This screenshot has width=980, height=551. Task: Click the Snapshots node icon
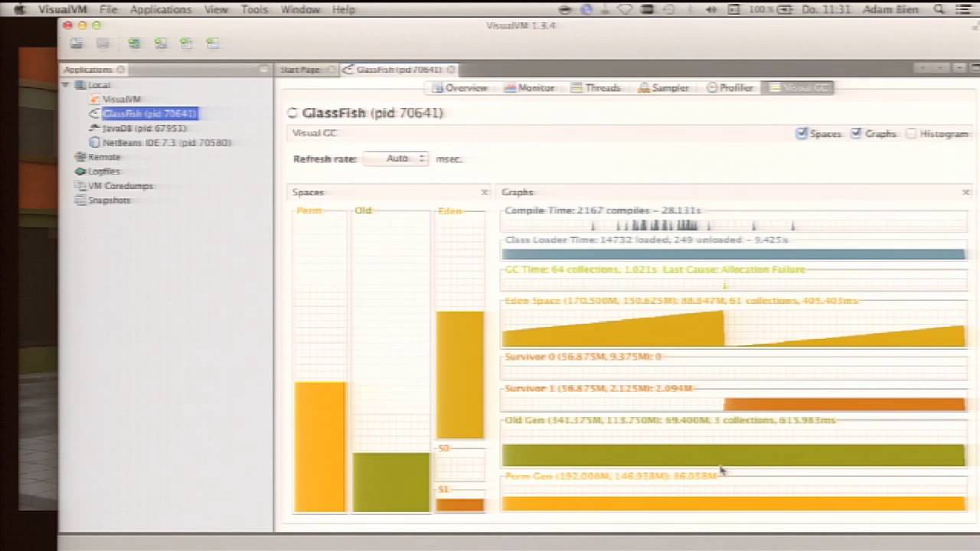(x=80, y=201)
